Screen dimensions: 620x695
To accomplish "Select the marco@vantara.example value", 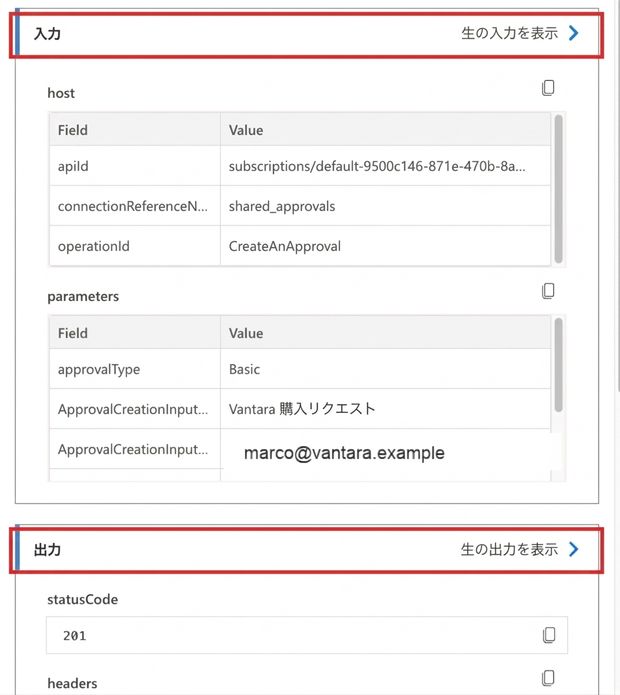I will tap(344, 453).
